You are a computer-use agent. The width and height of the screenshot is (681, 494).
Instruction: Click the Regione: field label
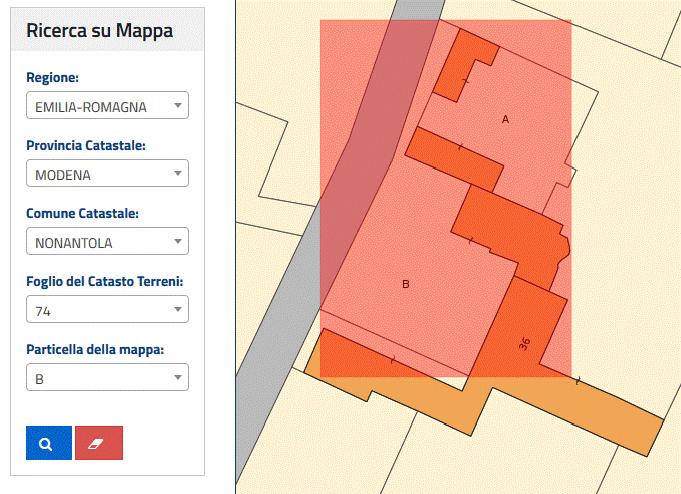[53, 77]
